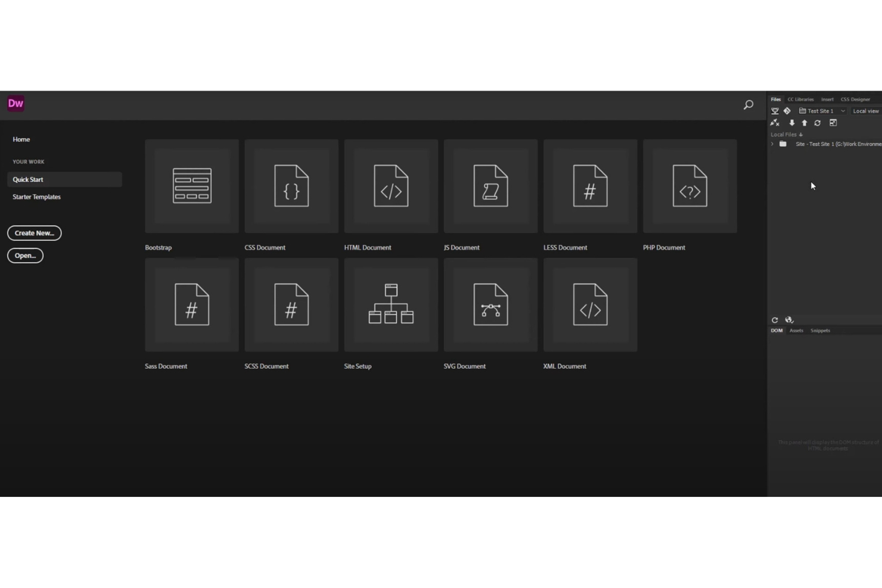Switch to the CC Libraries tab

click(x=800, y=99)
